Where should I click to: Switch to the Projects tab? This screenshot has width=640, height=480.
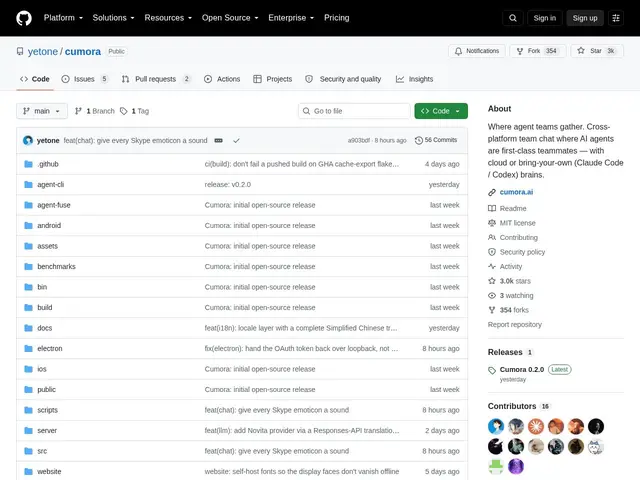click(273, 79)
